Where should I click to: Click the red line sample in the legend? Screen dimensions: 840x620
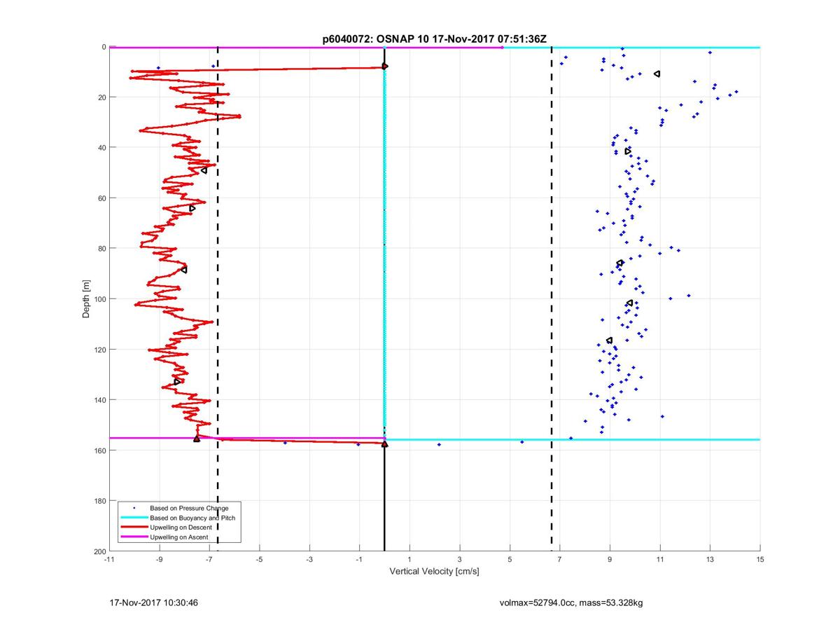[x=134, y=528]
